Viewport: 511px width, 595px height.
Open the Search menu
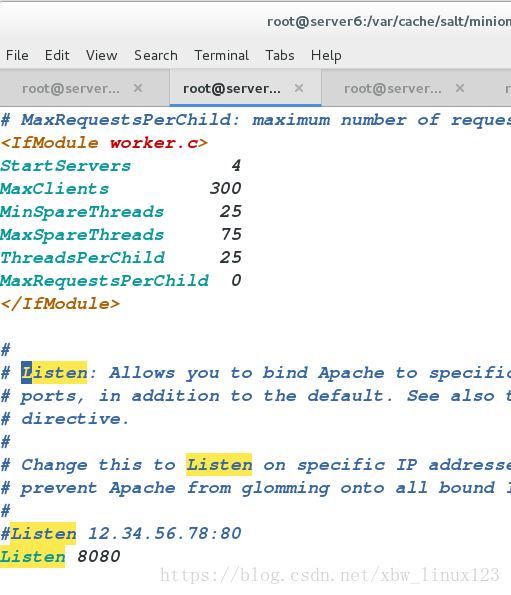156,55
